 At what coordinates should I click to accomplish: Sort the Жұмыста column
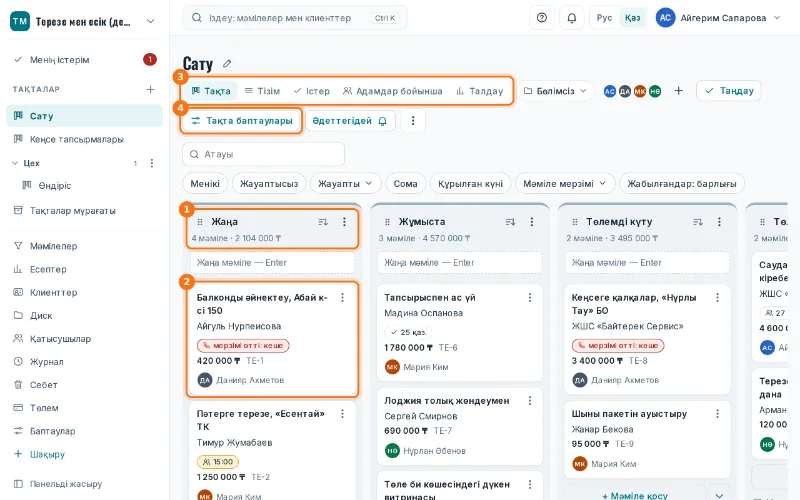[x=510, y=222]
